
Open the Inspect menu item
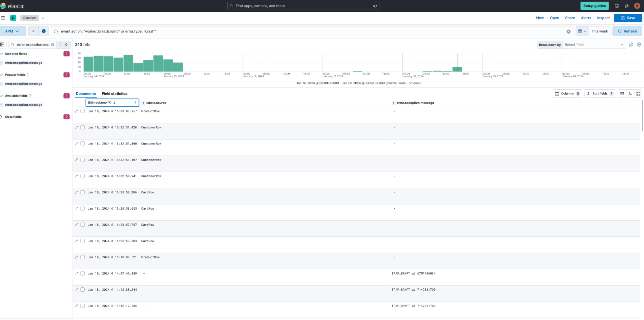[x=603, y=18]
